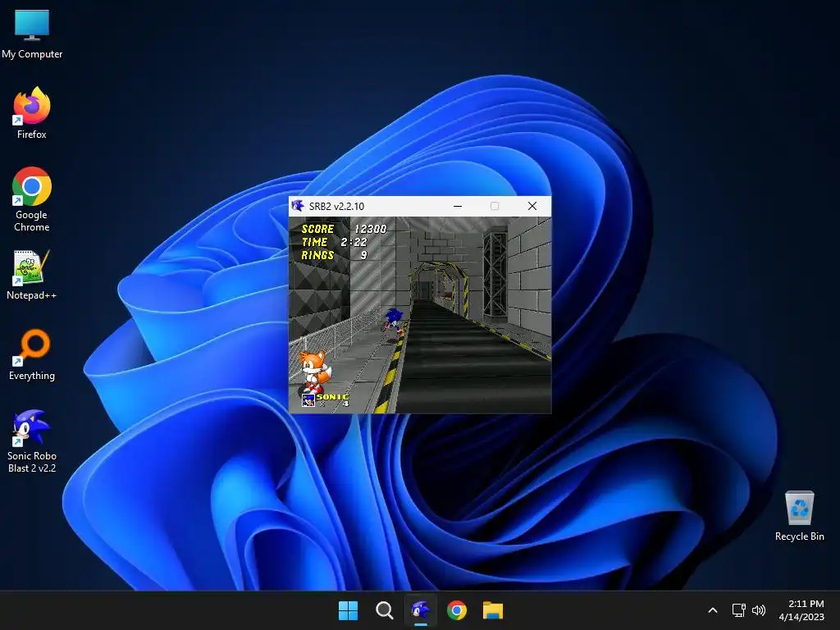Show hidden system tray icons
840x630 pixels.
[713, 610]
